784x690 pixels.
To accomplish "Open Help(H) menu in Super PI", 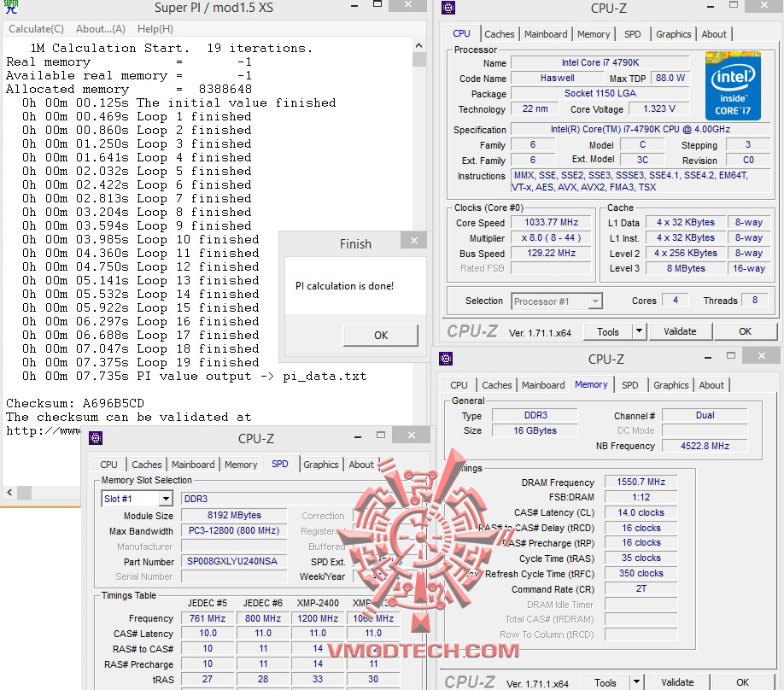I will (155, 29).
